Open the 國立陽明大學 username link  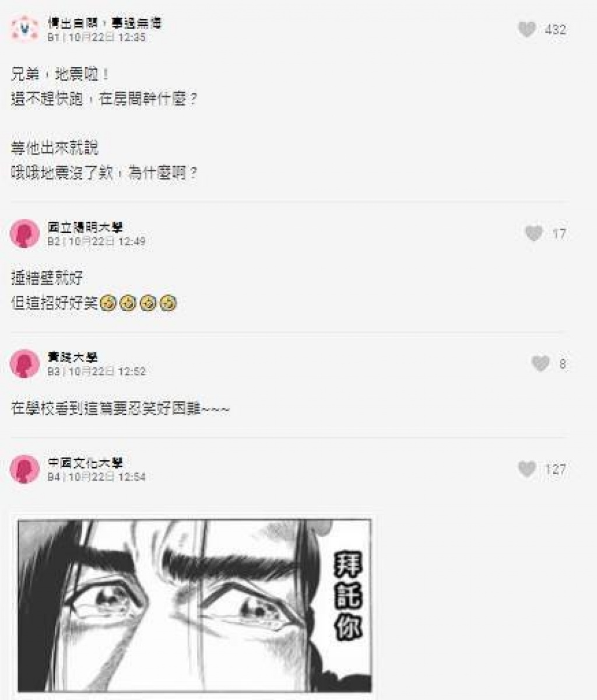85,227
